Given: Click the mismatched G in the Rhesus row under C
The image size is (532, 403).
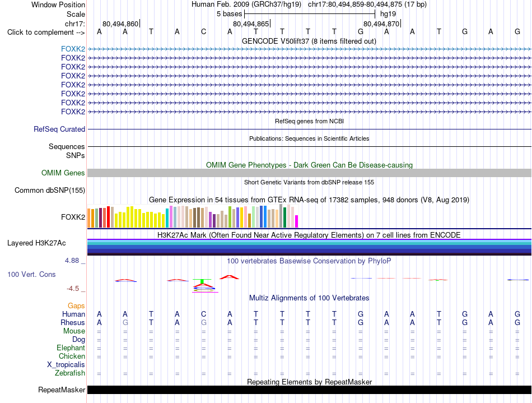Looking at the screenshot, I should tap(204, 322).
